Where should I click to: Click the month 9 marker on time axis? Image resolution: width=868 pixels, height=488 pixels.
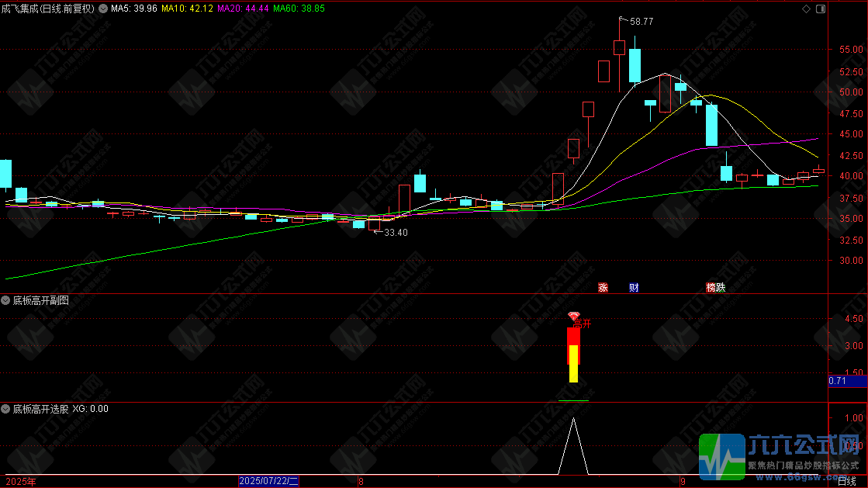click(683, 481)
